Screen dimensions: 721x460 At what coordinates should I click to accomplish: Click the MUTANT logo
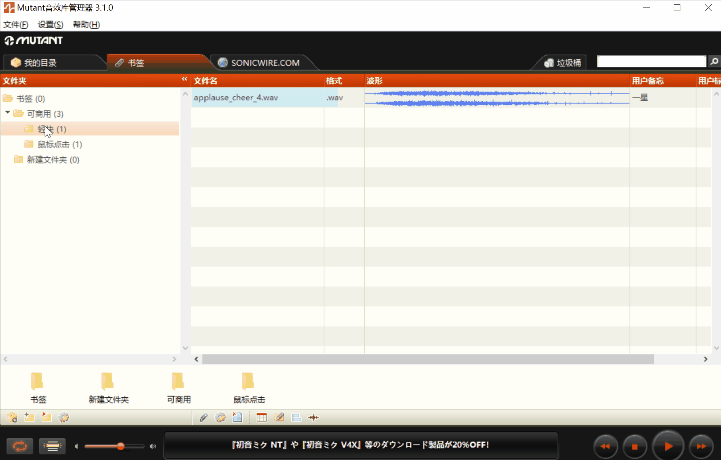pyautogui.click(x=34, y=40)
